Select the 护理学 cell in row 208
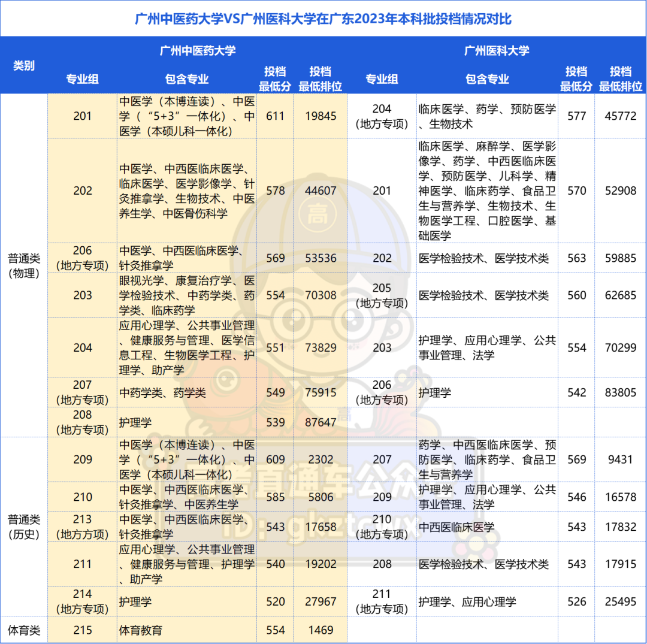Image resolution: width=647 pixels, height=644 pixels. (x=135, y=422)
